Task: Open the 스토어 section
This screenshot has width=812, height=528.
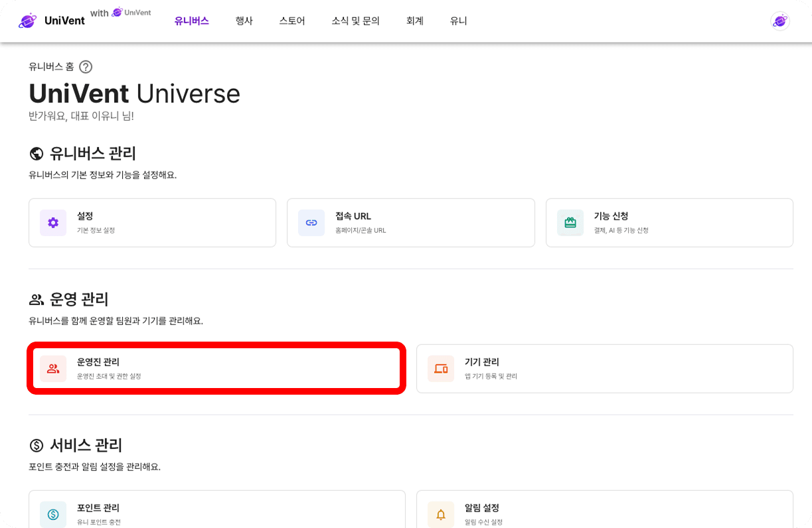Action: pyautogui.click(x=291, y=21)
